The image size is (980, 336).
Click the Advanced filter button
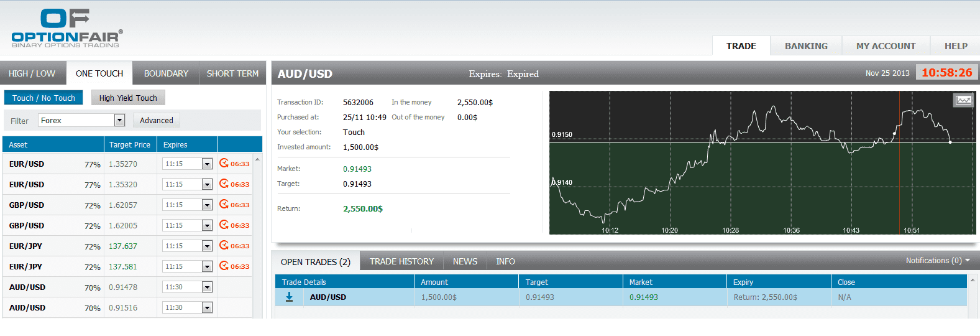(157, 120)
